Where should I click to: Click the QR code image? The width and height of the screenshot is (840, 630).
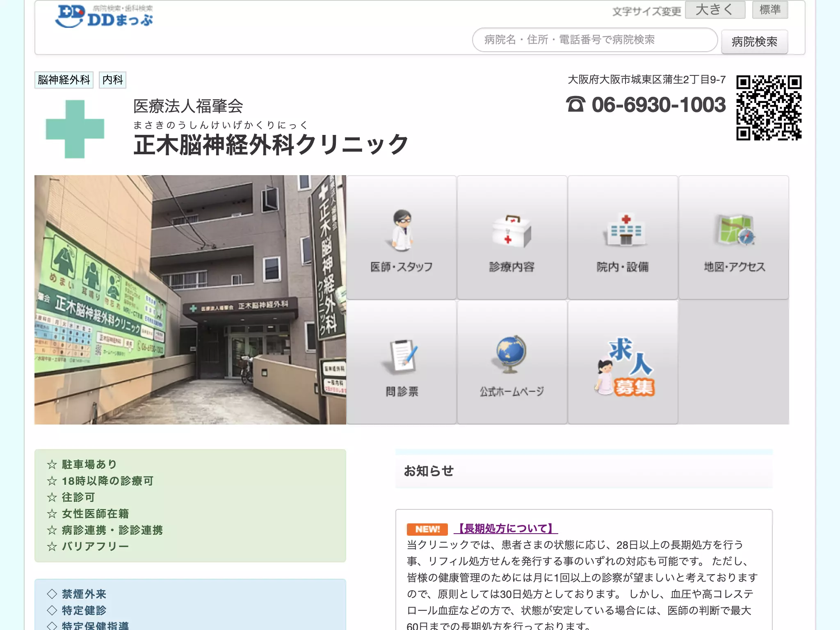tap(769, 108)
